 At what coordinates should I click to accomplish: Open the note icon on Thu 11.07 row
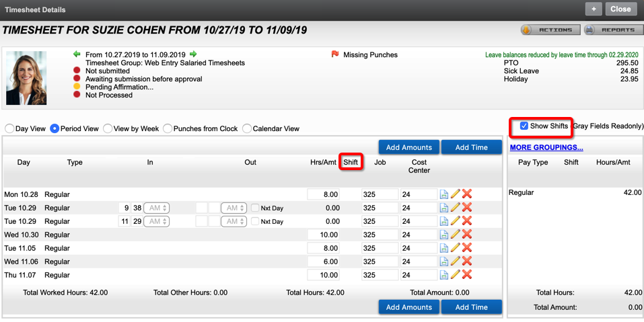point(444,275)
